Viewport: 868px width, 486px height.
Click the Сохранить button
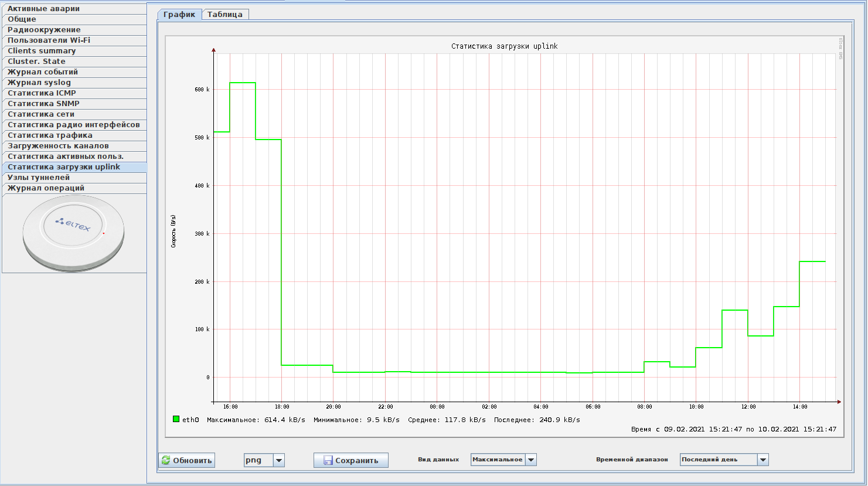[350, 460]
